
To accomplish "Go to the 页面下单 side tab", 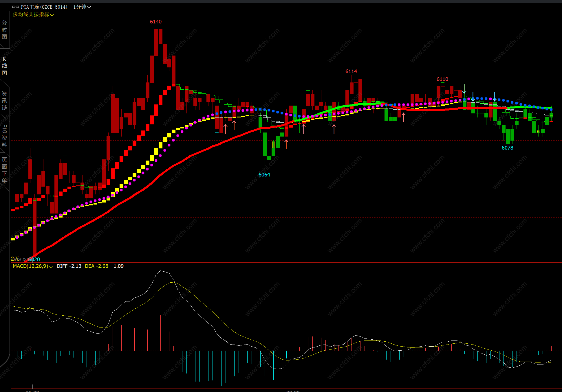I will pyautogui.click(x=4, y=170).
